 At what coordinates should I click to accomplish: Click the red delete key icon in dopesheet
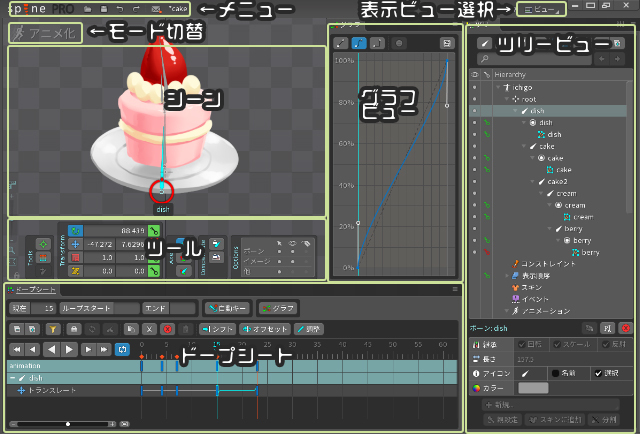point(167,328)
